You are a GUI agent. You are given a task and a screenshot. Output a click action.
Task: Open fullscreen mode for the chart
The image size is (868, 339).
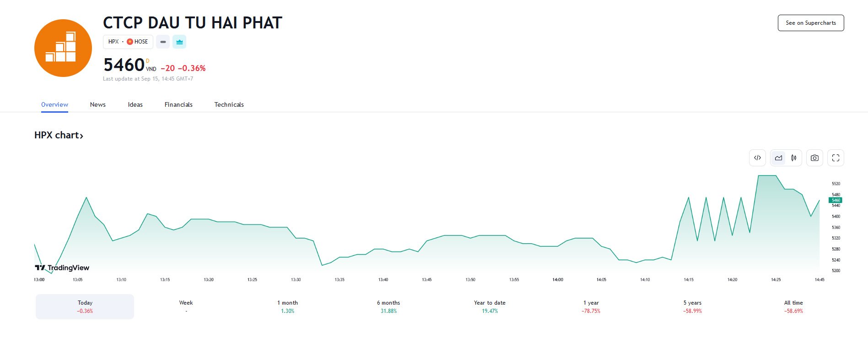(836, 158)
